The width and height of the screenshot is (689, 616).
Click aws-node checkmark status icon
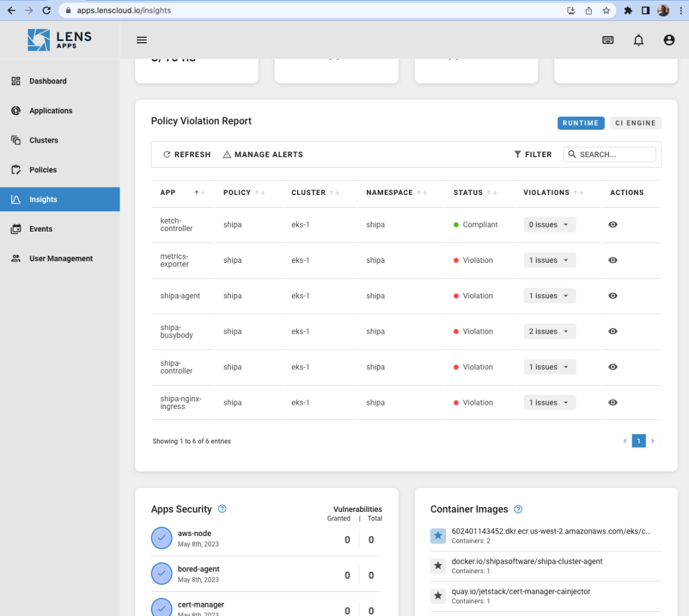162,538
